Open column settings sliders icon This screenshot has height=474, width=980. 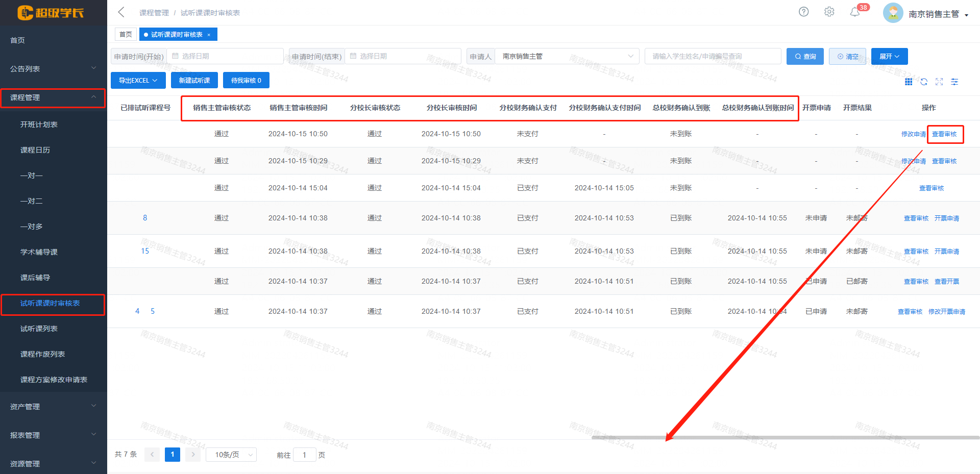[x=954, y=82]
